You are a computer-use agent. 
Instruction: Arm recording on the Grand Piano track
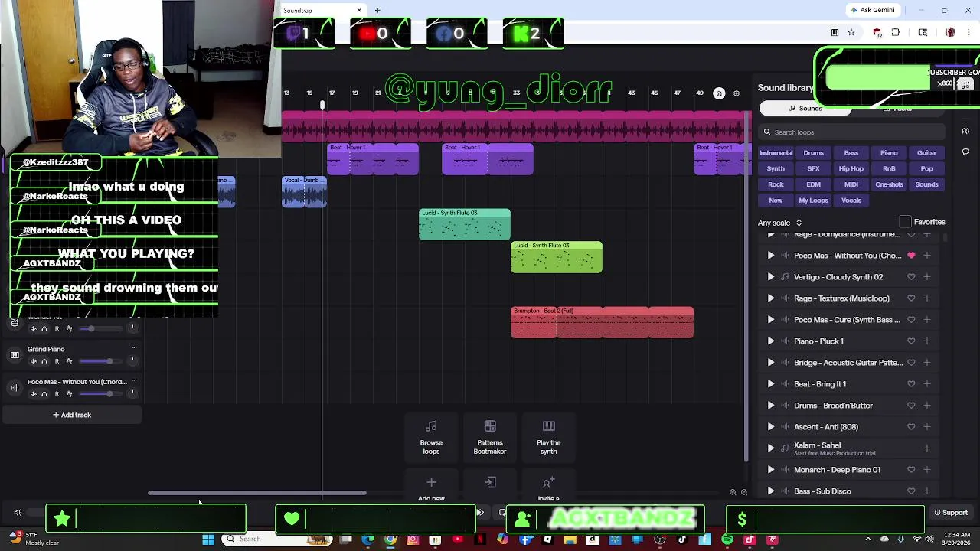57,361
